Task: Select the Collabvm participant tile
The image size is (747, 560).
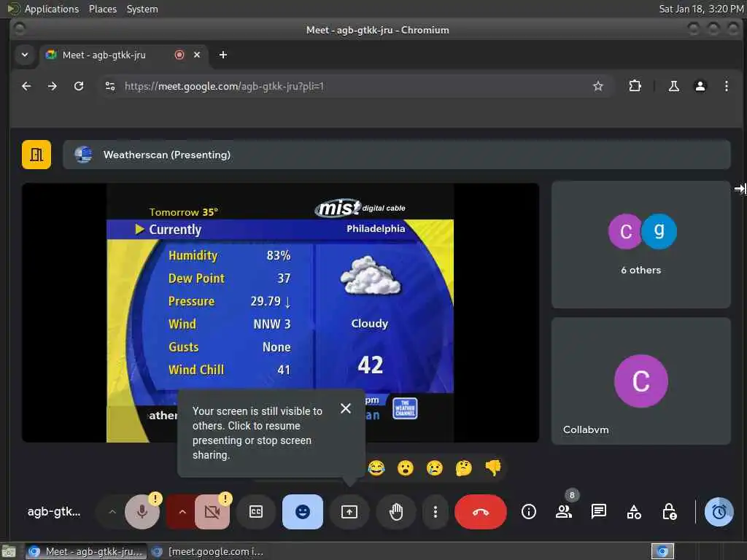Action: tap(640, 381)
